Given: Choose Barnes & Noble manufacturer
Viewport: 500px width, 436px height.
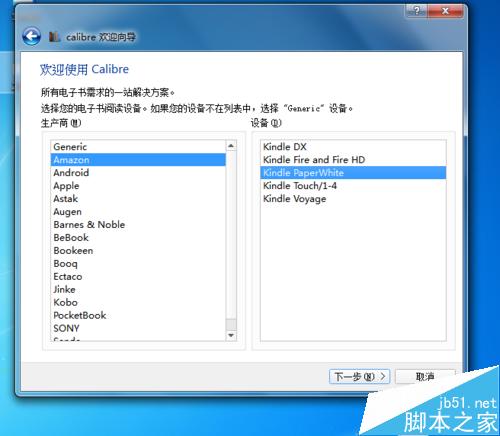Looking at the screenshot, I should pos(138,225).
